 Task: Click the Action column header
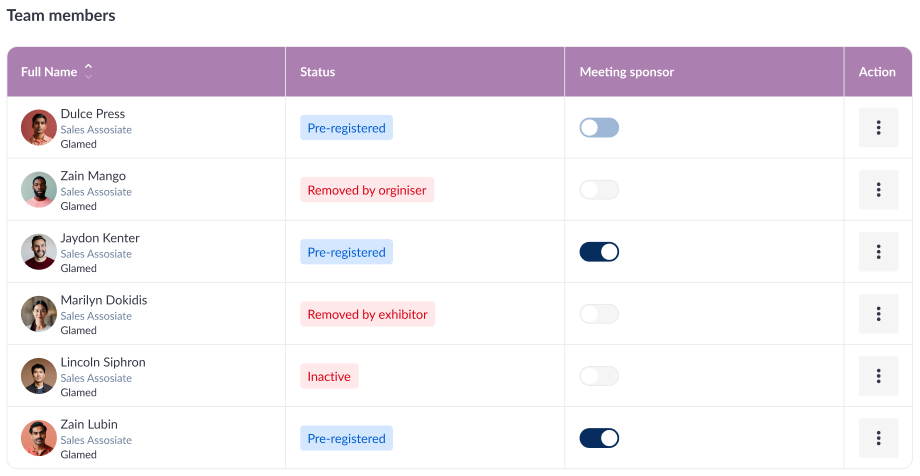[x=877, y=72]
